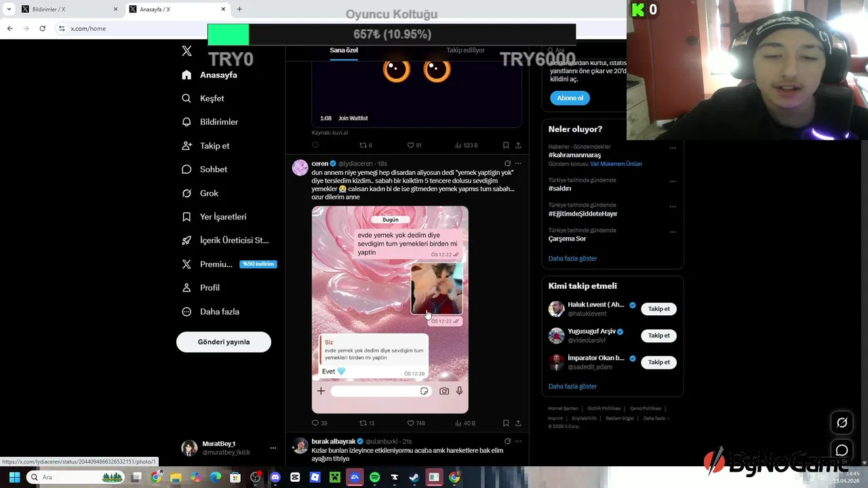View stats of ceren's post (40 B)
Screen dimensions: 868x488
(465, 423)
